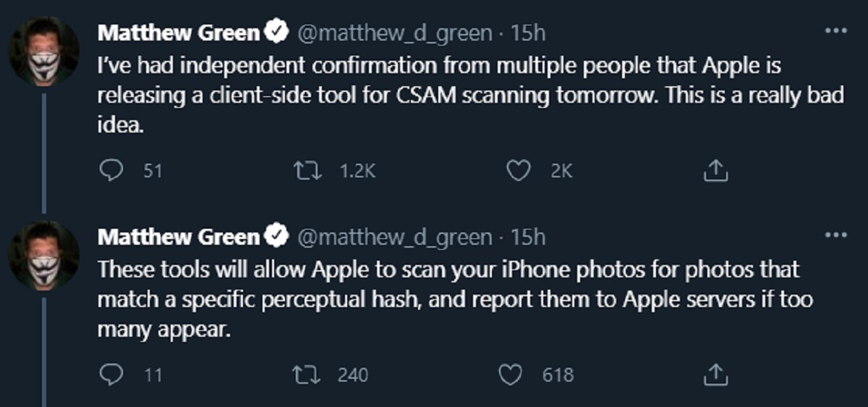This screenshot has width=868, height=407.
Task: Click @matthew_d_green handle on second tweet
Action: pos(395,237)
